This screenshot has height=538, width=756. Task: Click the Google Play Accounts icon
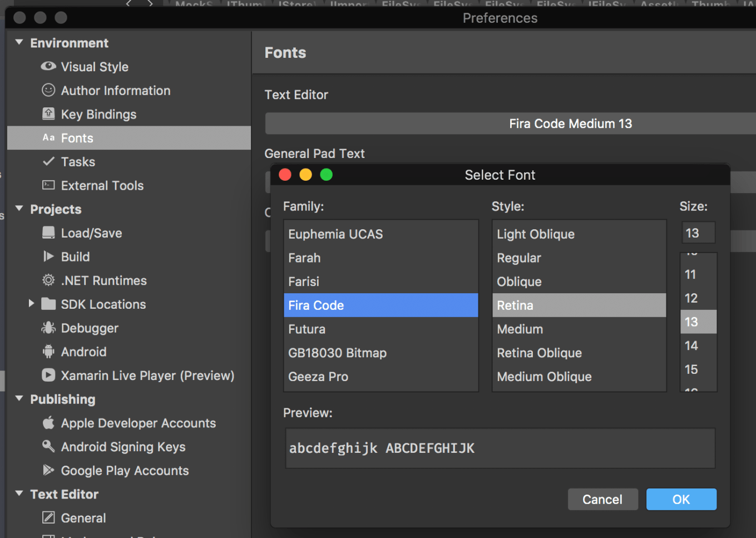point(48,470)
